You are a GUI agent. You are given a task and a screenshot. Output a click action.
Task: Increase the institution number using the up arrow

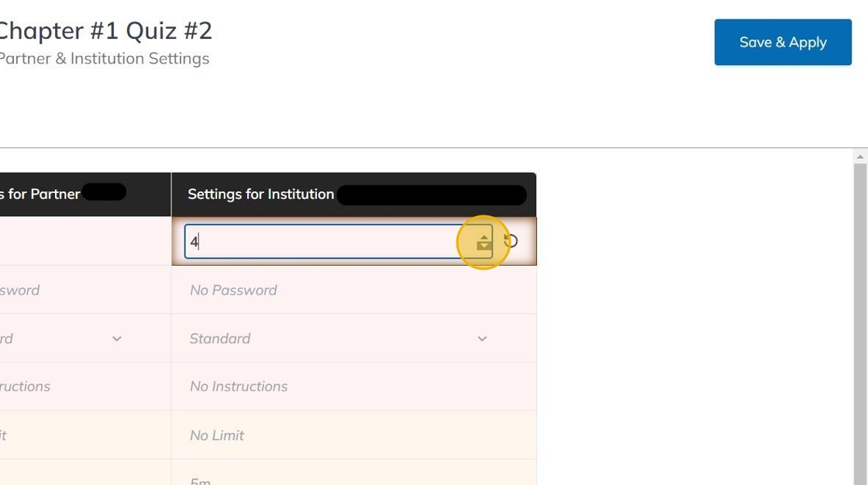(484, 237)
